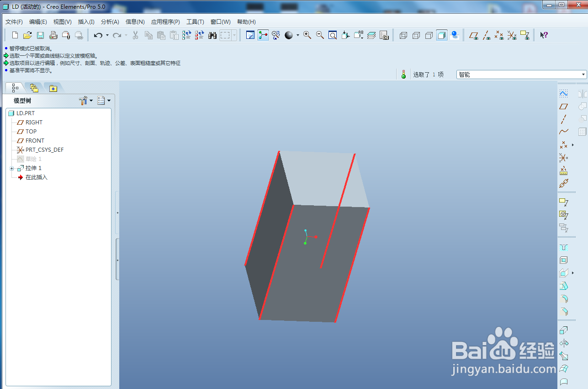Screen dimensions: 588x389
Task: Expand the datum point flyout arrow
Action: [572, 145]
